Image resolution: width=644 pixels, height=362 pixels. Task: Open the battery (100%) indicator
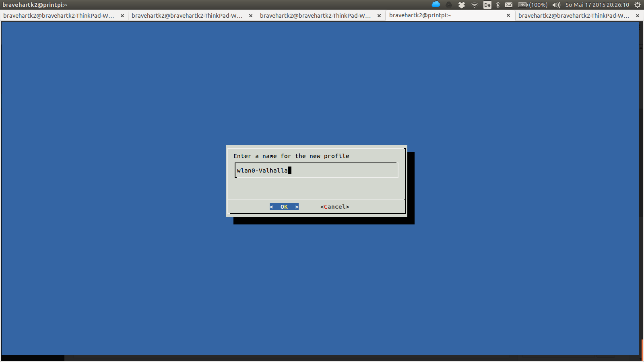click(533, 5)
